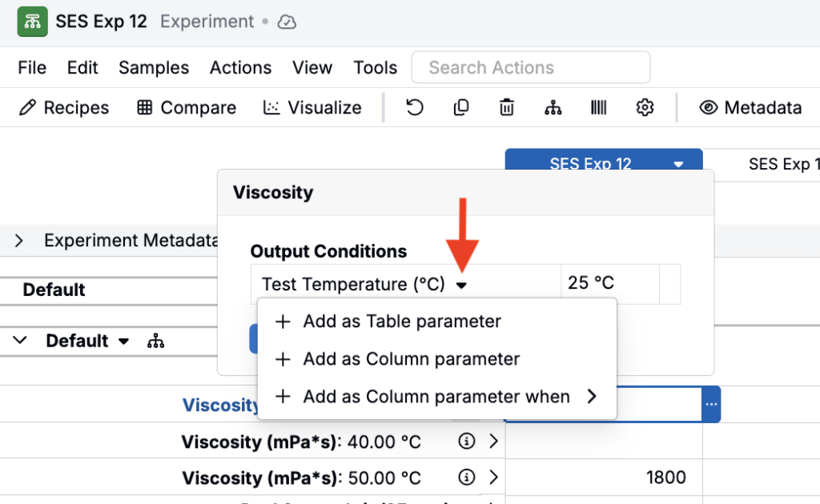
Task: Toggle the Metadata eye view
Action: pyautogui.click(x=750, y=107)
